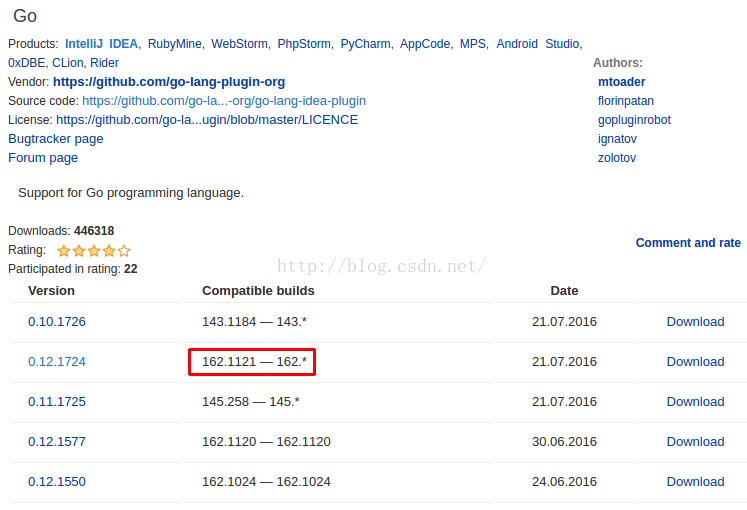Click the Support for Go description text

[x=131, y=193]
